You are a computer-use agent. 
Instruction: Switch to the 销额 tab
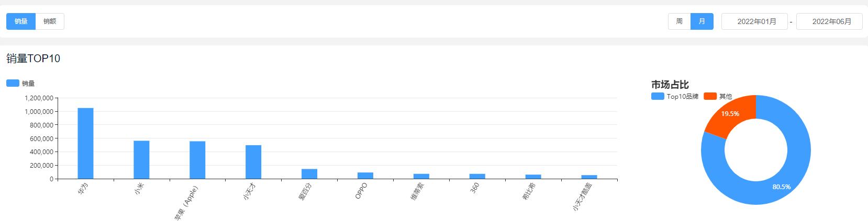50,21
